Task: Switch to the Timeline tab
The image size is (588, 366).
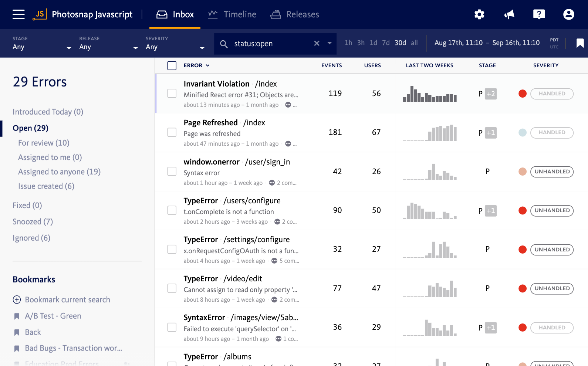Action: (x=232, y=14)
